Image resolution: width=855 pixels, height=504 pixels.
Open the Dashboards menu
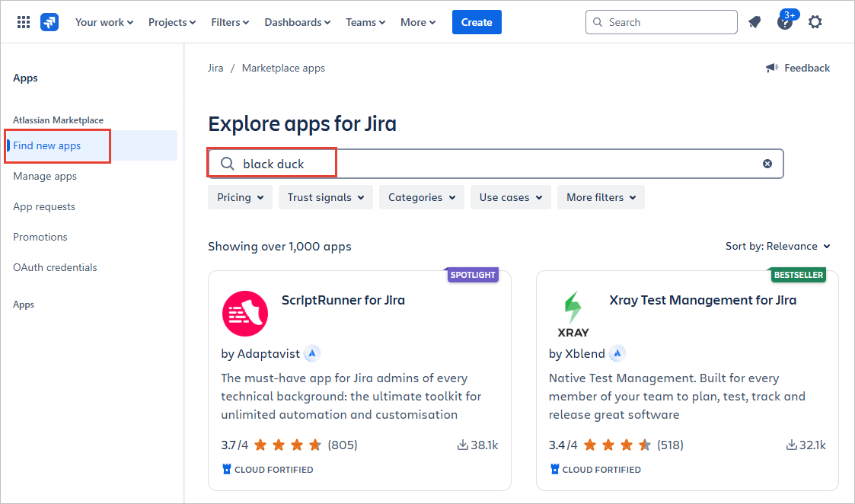[x=297, y=22]
